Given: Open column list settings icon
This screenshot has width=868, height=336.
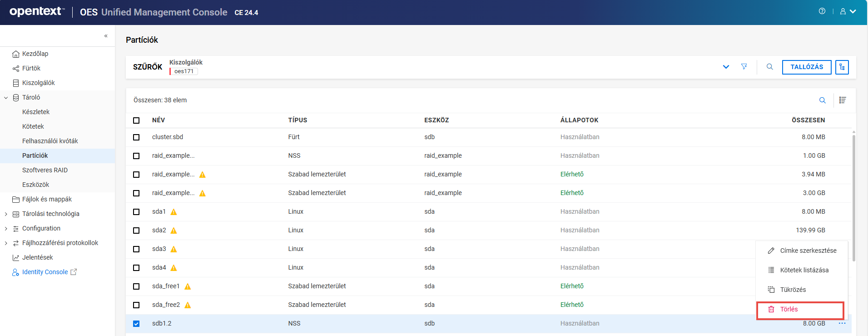Looking at the screenshot, I should click(843, 100).
